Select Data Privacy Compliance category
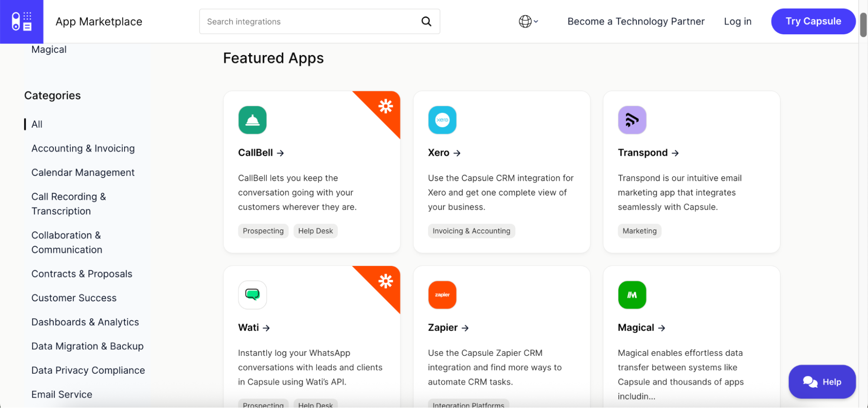The height and width of the screenshot is (408, 868). (x=88, y=370)
